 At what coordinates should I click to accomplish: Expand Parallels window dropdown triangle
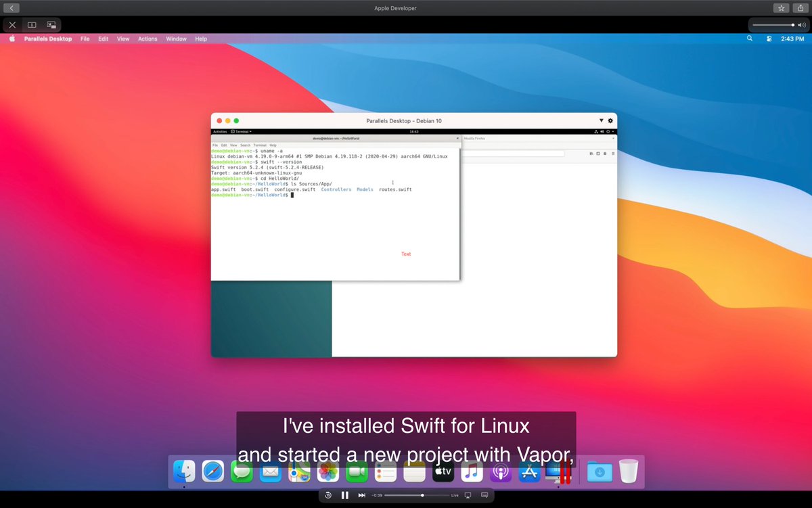[x=602, y=120]
